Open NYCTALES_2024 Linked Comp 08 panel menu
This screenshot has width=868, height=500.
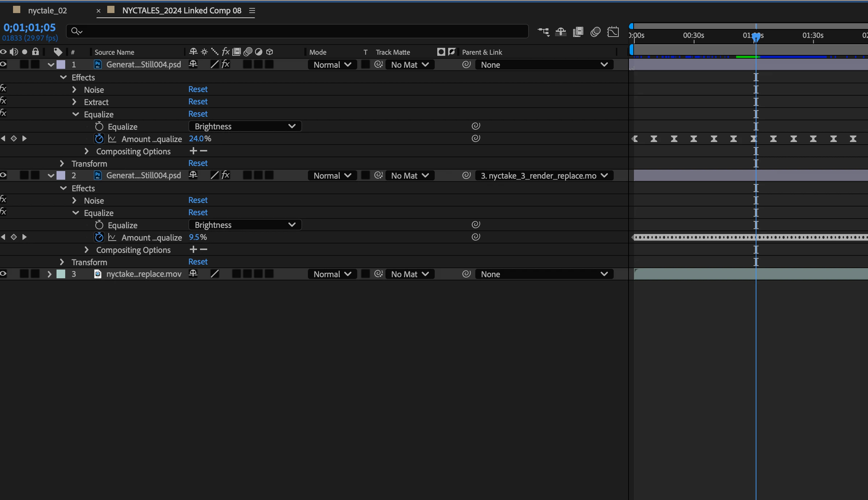click(252, 11)
